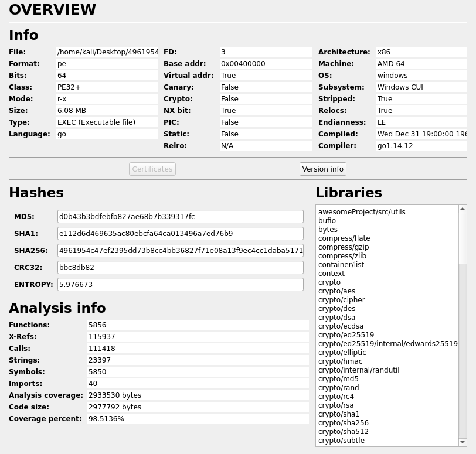
Task: Select crypto/ed25519/internal/edwards25519 library entry
Action: click(x=387, y=344)
